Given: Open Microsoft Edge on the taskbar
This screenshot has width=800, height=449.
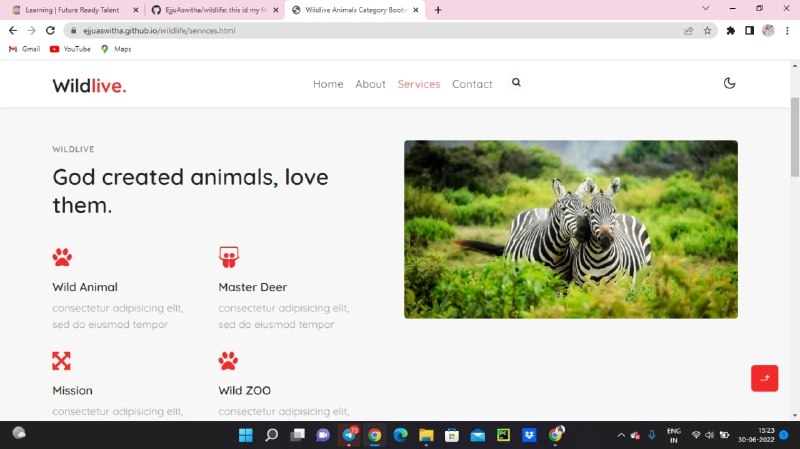Looking at the screenshot, I should click(401, 435).
